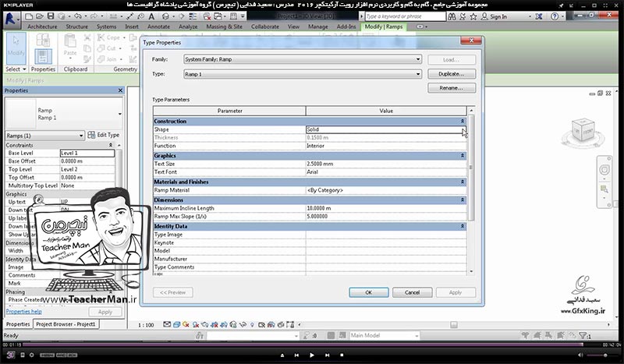Viewport: 624px width, 364px height.
Task: Switch to Project Browser - Project1 tab
Action: coord(66,324)
